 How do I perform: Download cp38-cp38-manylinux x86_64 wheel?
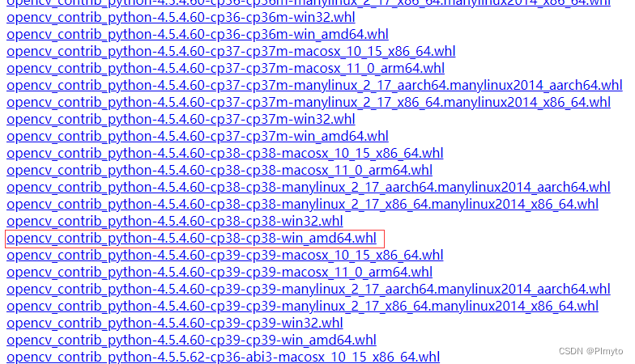pos(303,204)
